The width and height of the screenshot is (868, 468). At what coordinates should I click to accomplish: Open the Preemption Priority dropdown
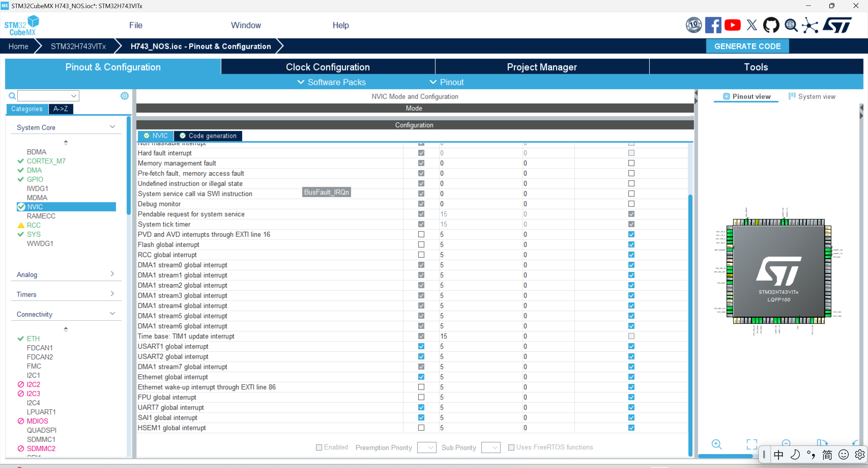point(427,448)
